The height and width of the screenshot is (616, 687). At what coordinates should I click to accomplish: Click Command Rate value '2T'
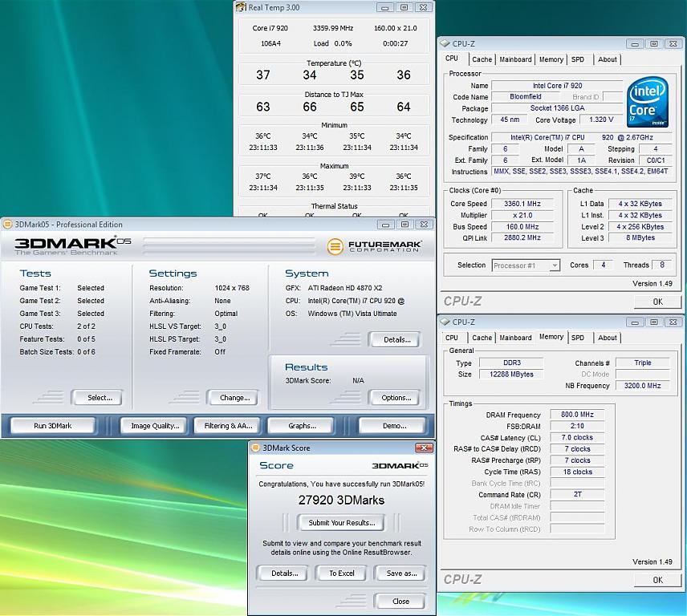pyautogui.click(x=578, y=494)
